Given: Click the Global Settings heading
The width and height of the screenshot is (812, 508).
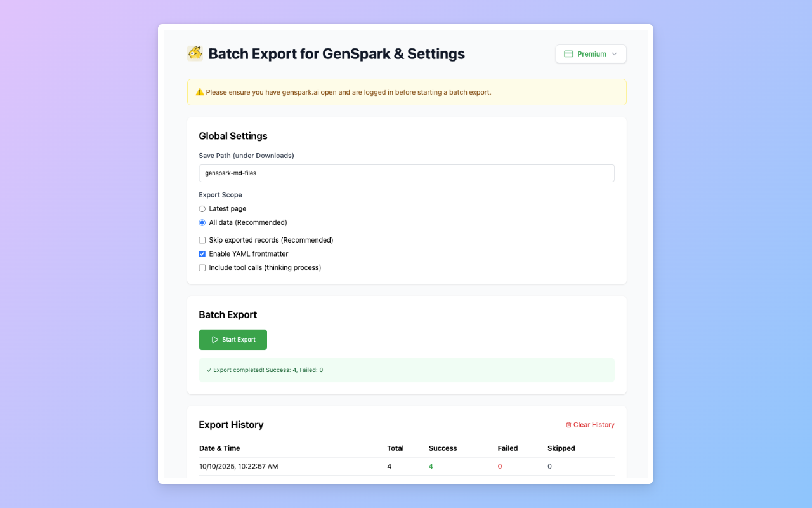Looking at the screenshot, I should [x=233, y=136].
